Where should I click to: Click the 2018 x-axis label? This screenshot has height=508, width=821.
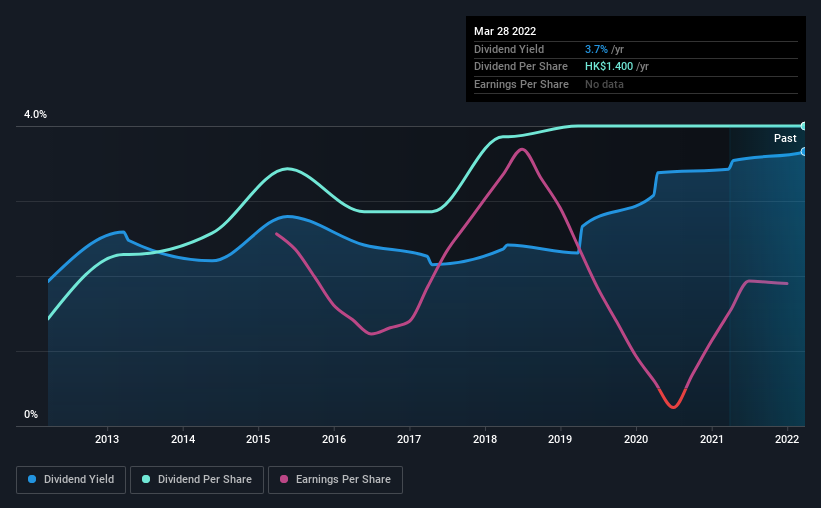(x=485, y=439)
